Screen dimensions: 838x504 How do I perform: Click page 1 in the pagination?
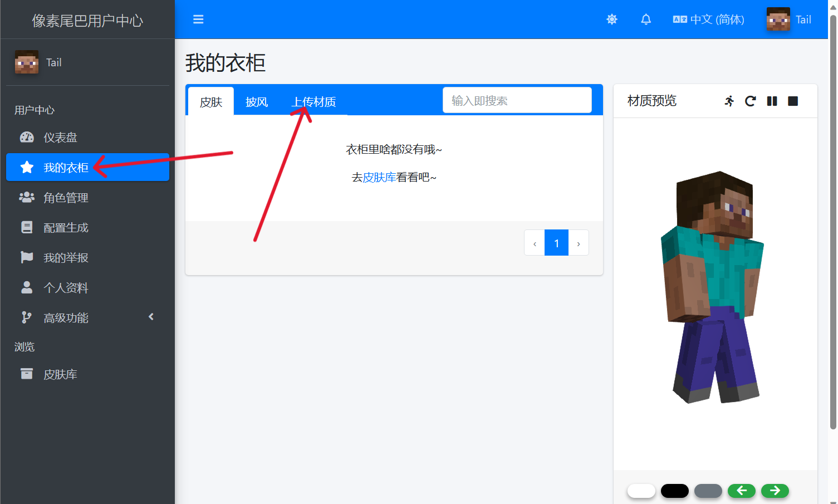(x=556, y=243)
